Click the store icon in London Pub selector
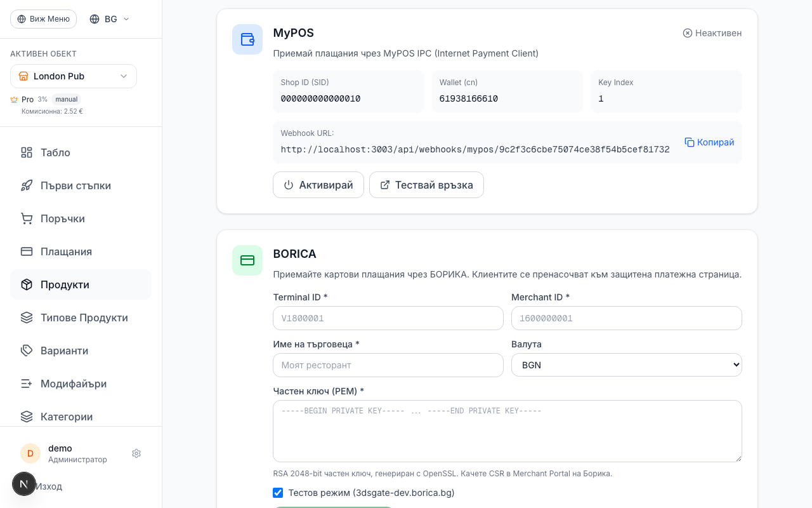The height and width of the screenshot is (508, 812). 23,76
